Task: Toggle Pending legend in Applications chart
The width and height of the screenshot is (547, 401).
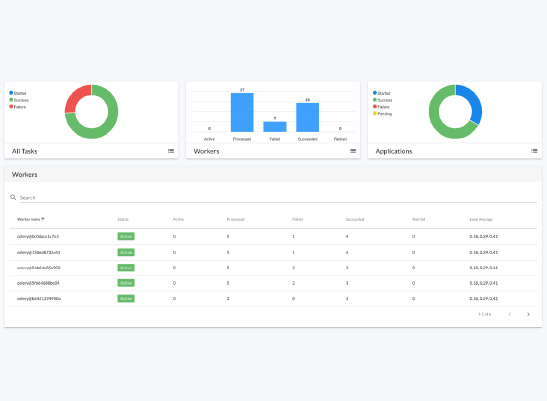Action: [382, 113]
